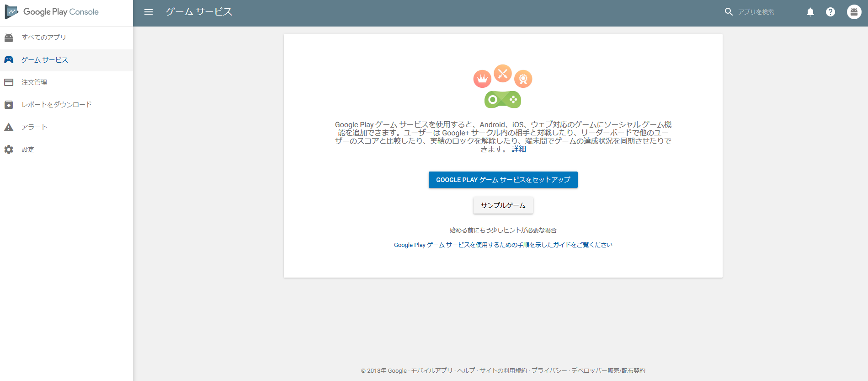The image size is (868, 381).
Task: Click the download icon beside レポートをダウンロード
Action: 9,105
